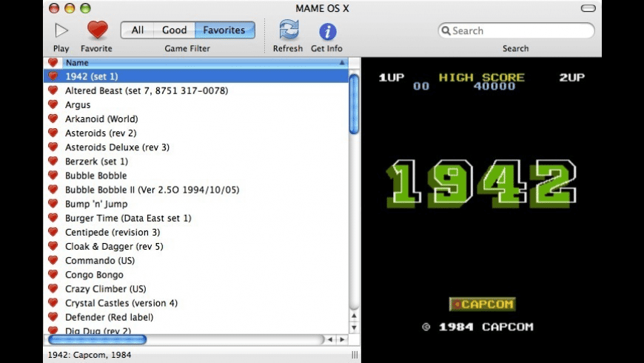Click the Favorite heart toolbar icon
This screenshot has height=363, width=644.
point(97,30)
